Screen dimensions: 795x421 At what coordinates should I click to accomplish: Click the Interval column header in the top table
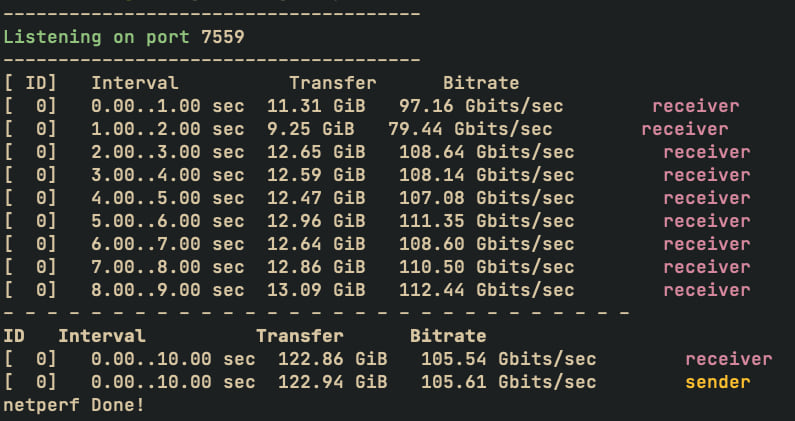(x=135, y=83)
